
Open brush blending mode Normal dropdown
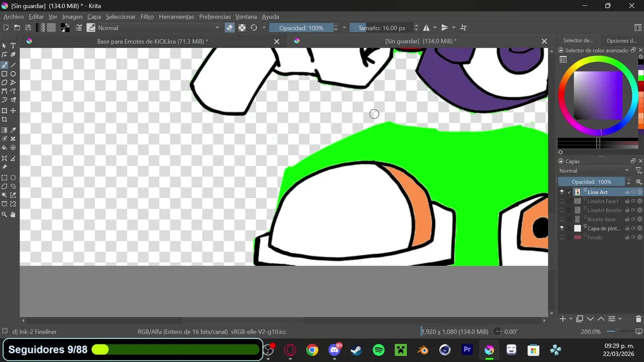[158, 28]
